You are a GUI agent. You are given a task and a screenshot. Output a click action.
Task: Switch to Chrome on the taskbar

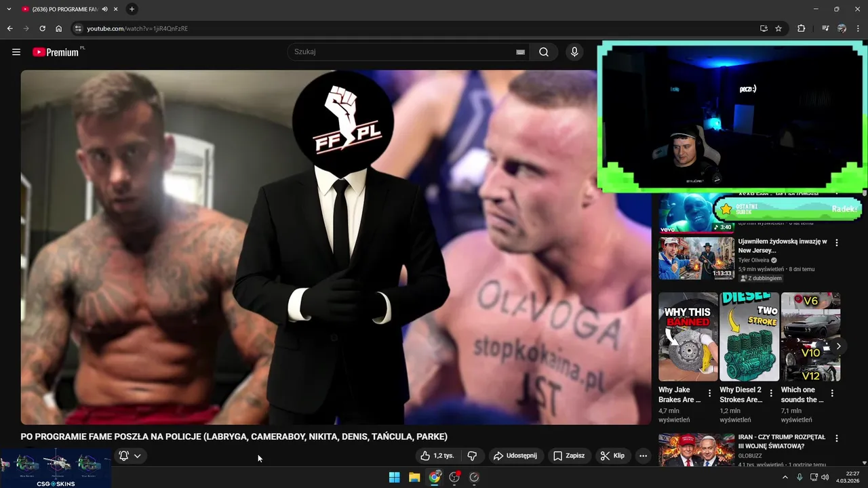435,477
